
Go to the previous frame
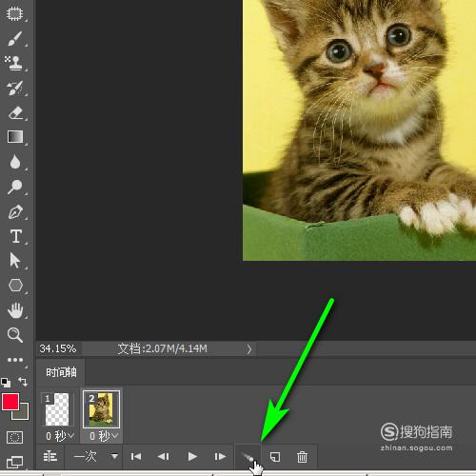click(x=164, y=457)
